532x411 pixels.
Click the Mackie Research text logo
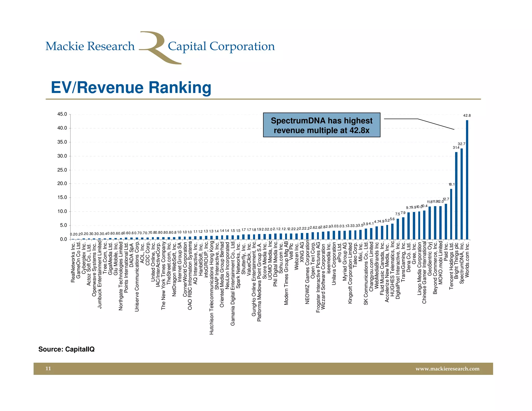90,47
